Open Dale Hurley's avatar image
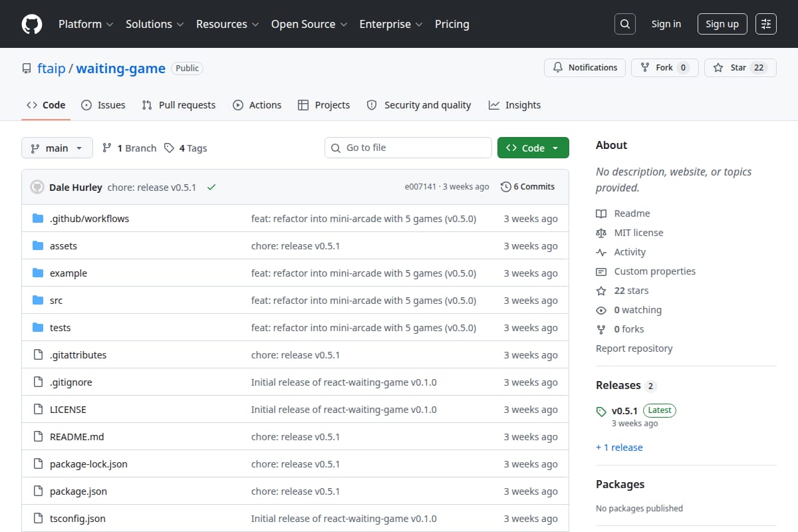Image resolution: width=798 pixels, height=532 pixels. tap(37, 187)
